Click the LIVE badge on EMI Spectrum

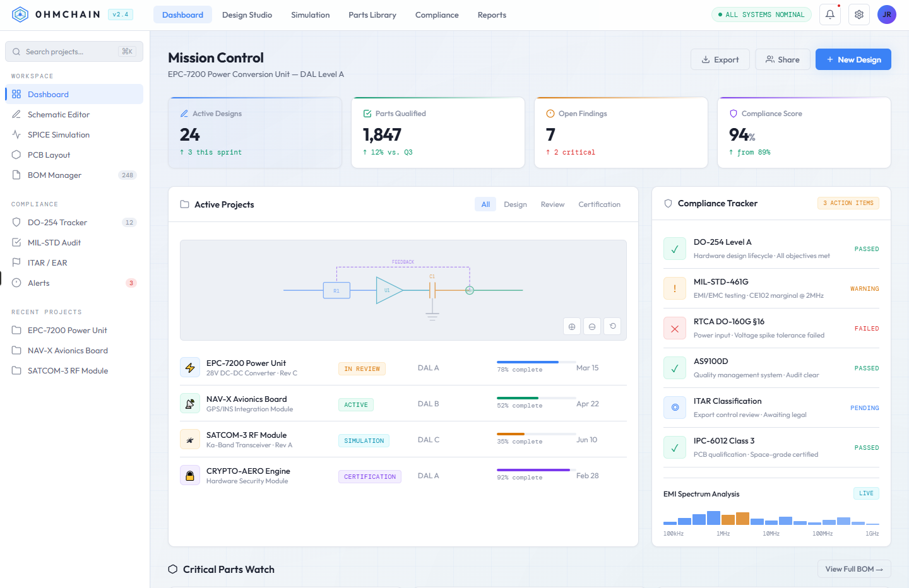click(x=866, y=493)
